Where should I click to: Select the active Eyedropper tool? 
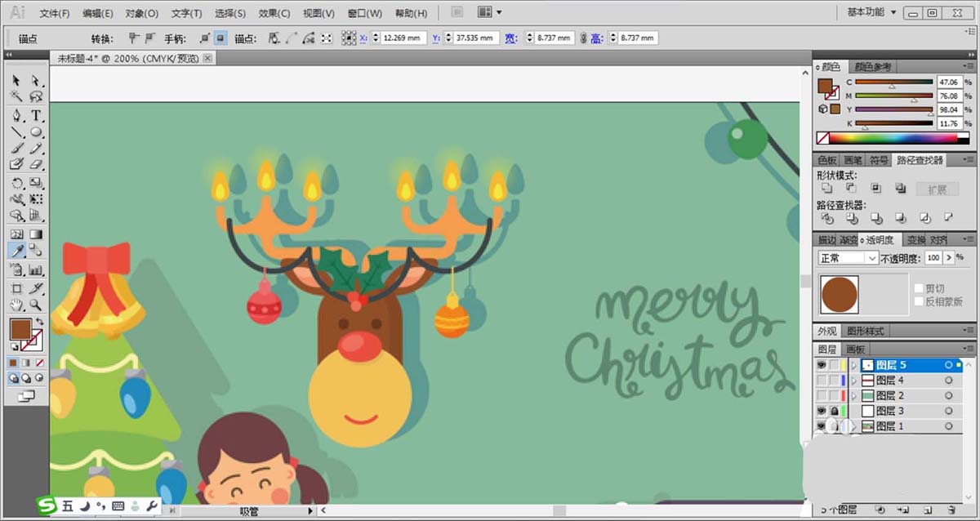click(x=16, y=252)
